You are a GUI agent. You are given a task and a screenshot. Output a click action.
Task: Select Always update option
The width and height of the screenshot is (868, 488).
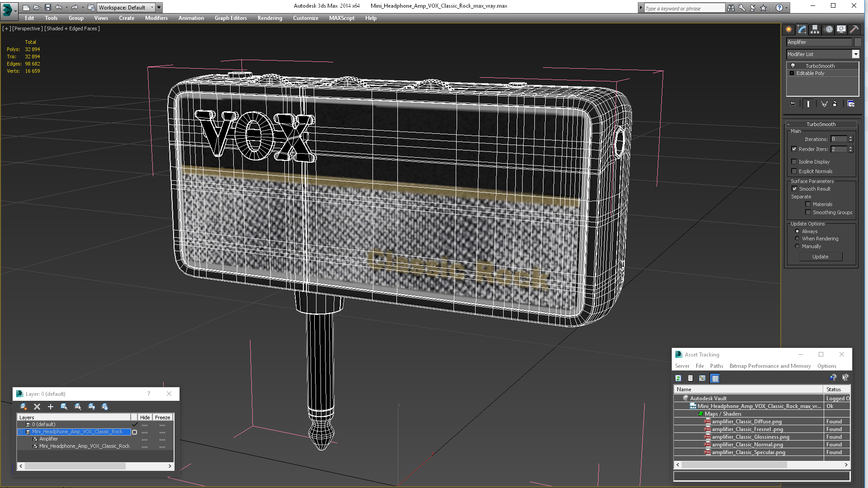[797, 231]
